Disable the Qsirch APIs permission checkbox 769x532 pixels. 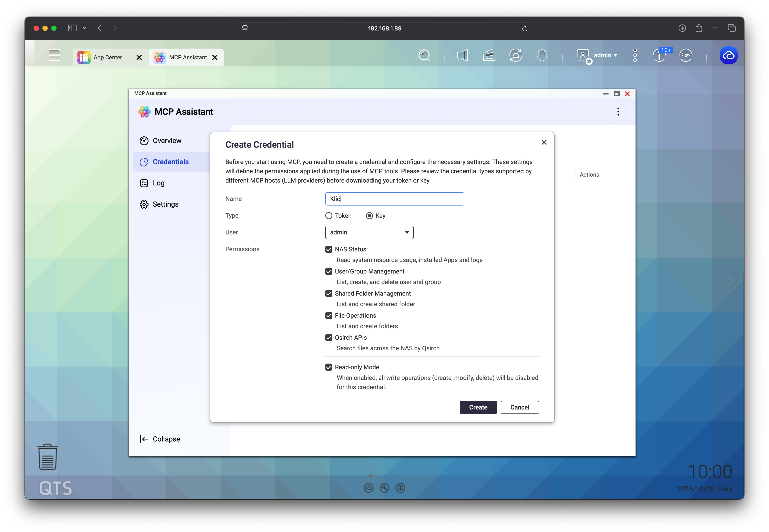(329, 337)
